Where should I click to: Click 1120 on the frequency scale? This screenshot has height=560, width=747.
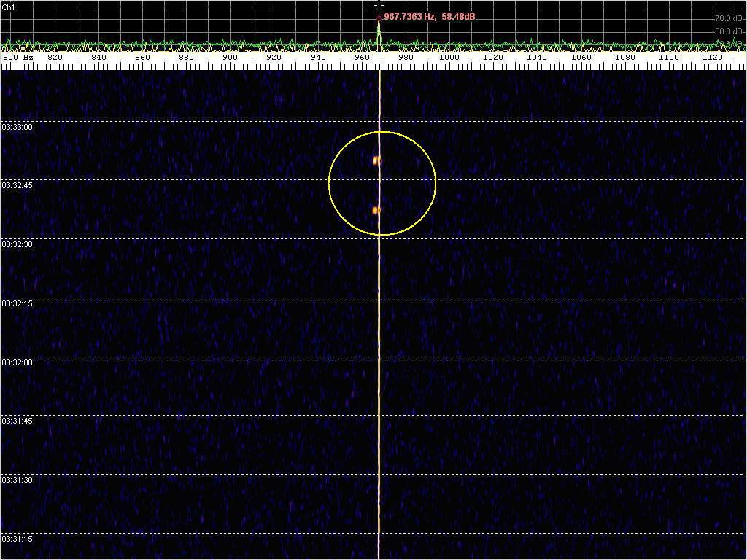[713, 57]
